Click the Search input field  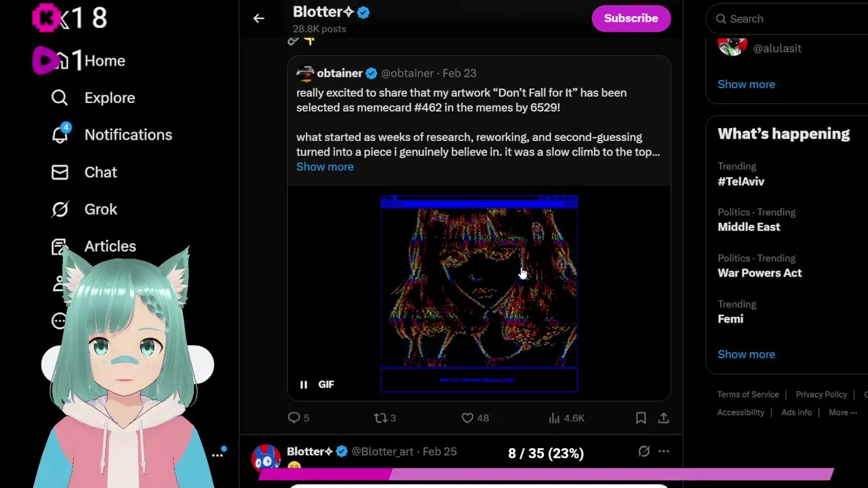coord(790,19)
